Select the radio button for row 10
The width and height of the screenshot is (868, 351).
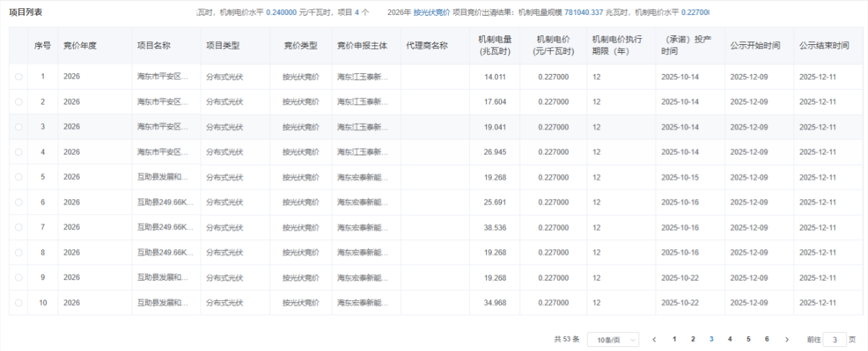18,303
